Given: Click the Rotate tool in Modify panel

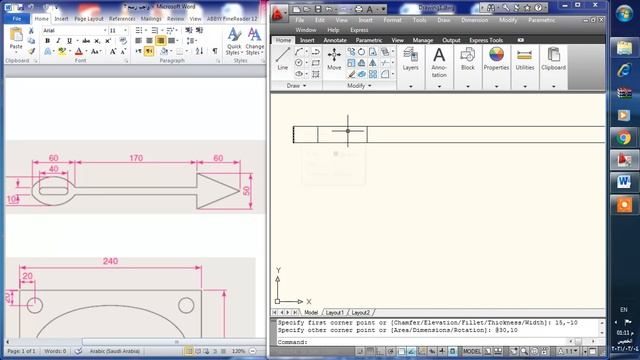Looking at the screenshot, I should (x=362, y=52).
